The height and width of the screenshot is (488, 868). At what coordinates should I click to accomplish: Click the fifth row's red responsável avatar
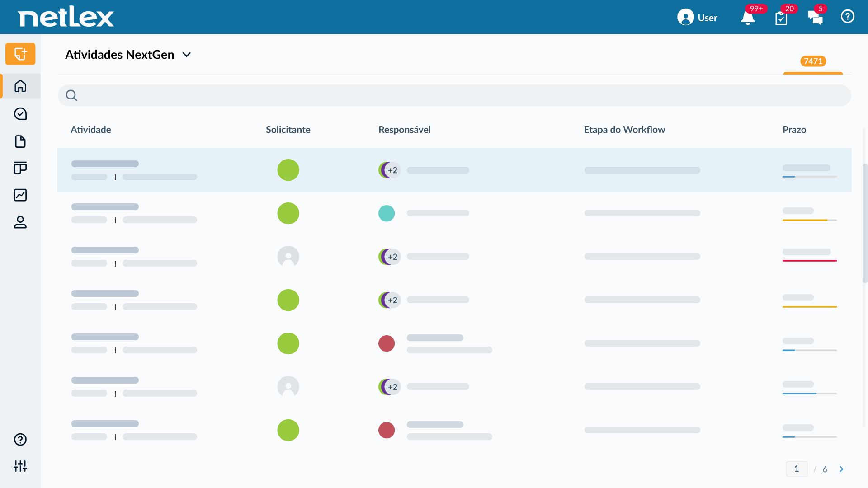pyautogui.click(x=387, y=343)
